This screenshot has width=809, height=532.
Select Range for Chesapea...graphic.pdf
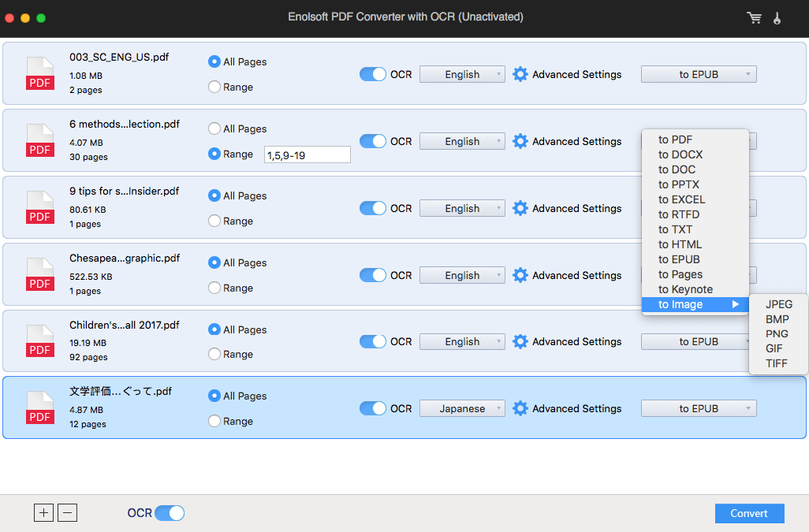[x=214, y=288]
